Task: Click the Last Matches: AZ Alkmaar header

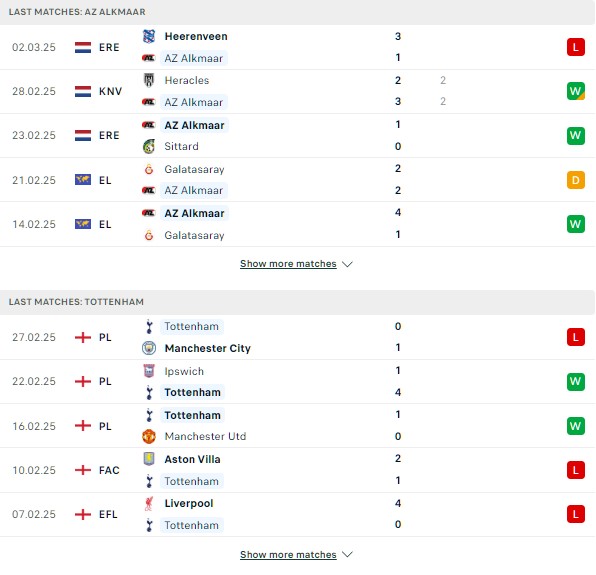Action: (298, 12)
